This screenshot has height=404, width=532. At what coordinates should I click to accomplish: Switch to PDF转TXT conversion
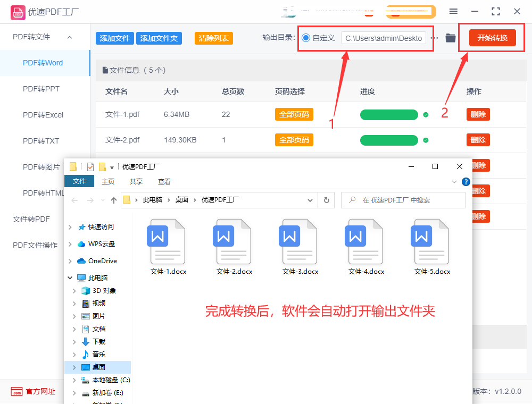pyautogui.click(x=41, y=141)
